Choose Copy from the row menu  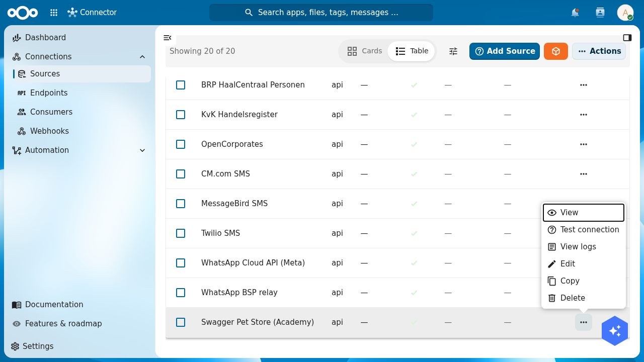(x=584, y=281)
